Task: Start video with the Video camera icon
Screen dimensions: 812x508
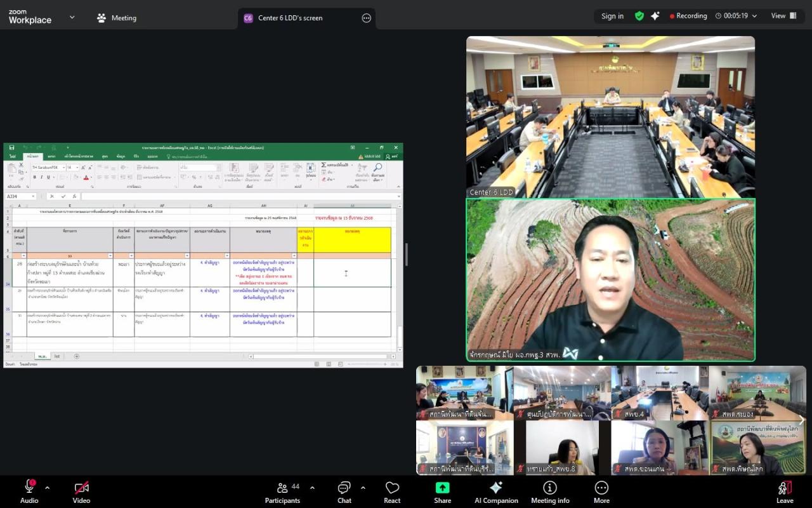Action: [81, 487]
